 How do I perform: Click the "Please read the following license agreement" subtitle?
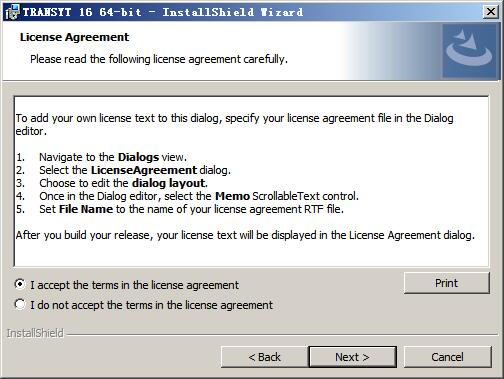(159, 59)
